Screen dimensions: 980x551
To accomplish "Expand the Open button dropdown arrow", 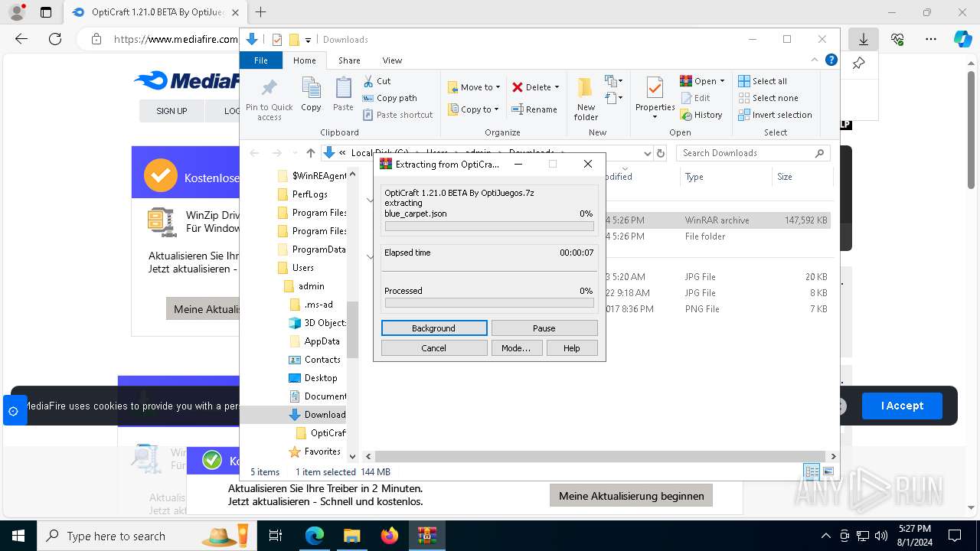I will [x=722, y=81].
